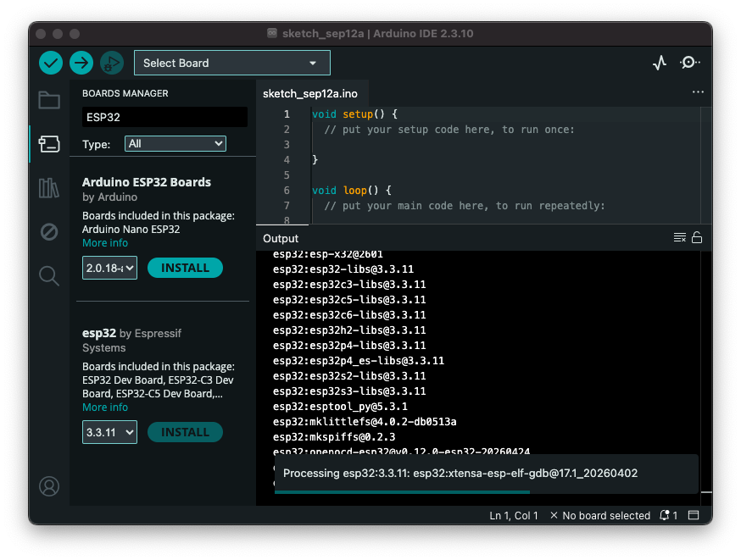This screenshot has height=560, width=741.
Task: Click the setup code comment line
Action: coord(449,130)
